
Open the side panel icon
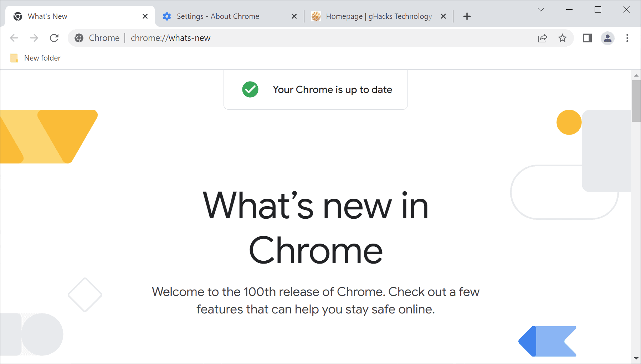587,38
